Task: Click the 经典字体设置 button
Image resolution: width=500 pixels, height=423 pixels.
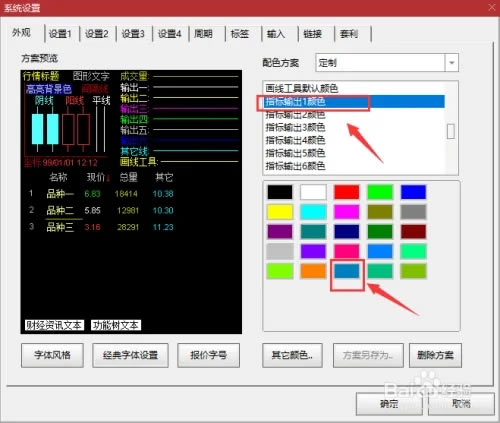Action: point(130,355)
